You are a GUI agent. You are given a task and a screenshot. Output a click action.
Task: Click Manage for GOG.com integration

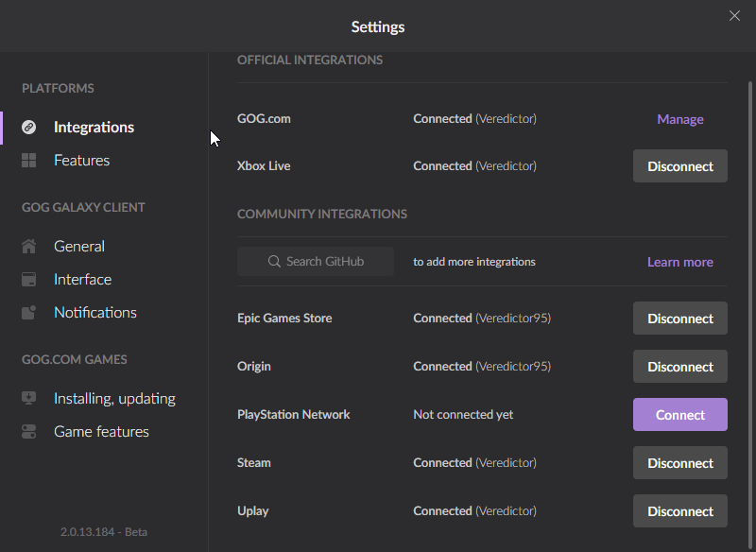pos(679,119)
